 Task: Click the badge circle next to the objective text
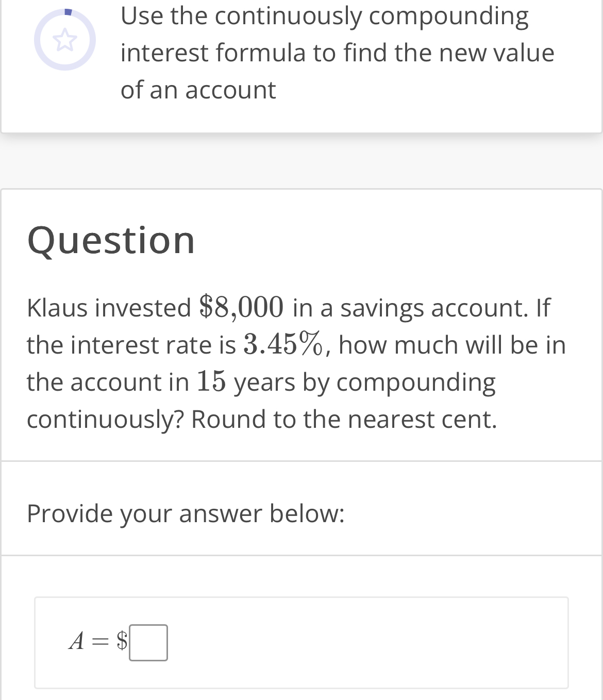(x=65, y=39)
